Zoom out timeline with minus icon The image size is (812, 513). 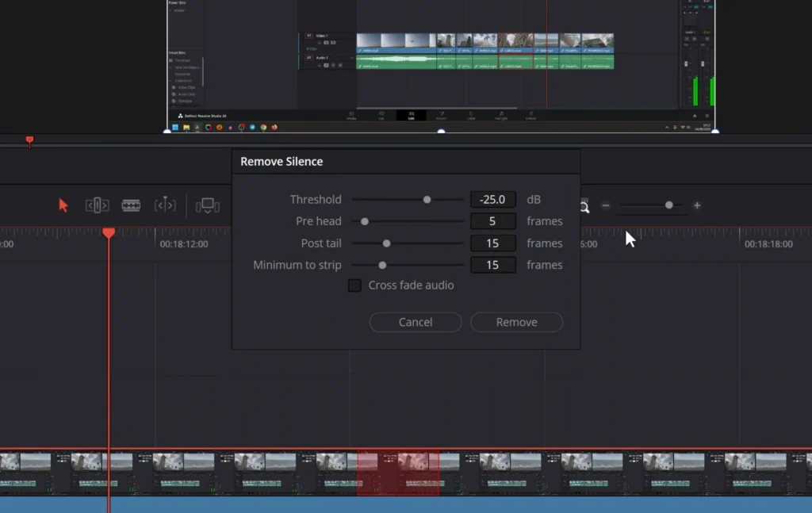click(x=606, y=205)
